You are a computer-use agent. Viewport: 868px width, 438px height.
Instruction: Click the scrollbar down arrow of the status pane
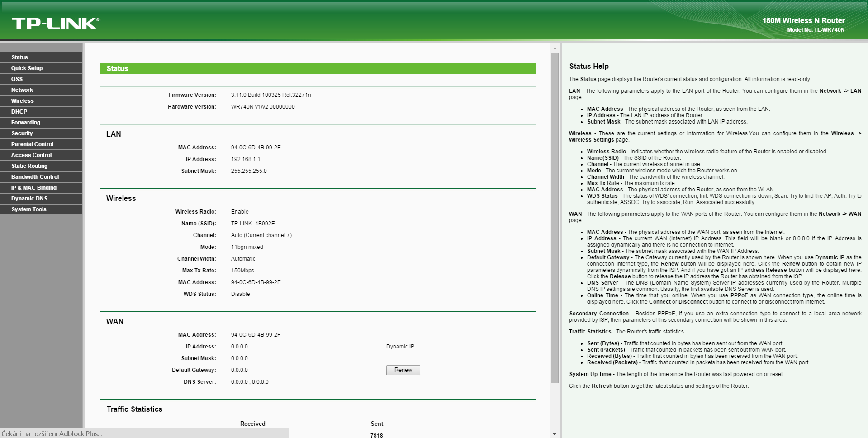pos(555,434)
